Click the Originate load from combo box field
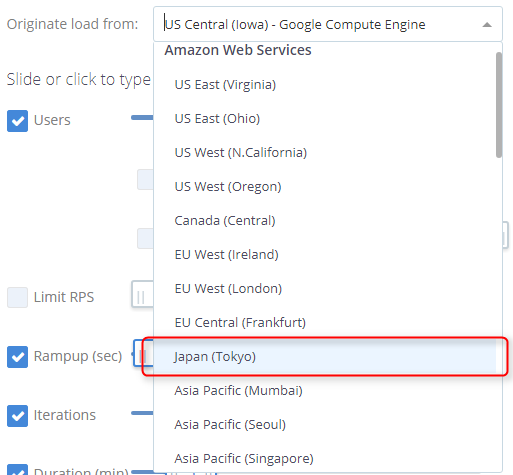 (x=328, y=24)
